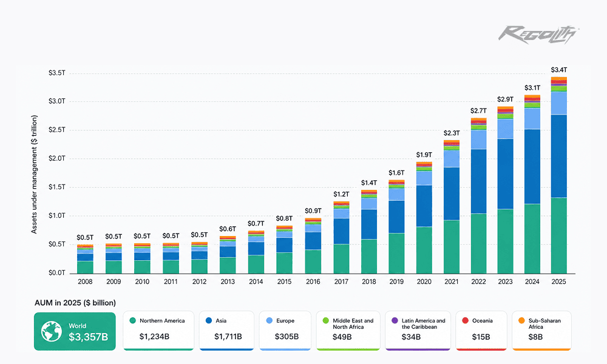Click the $0.9T total label

coord(313,211)
